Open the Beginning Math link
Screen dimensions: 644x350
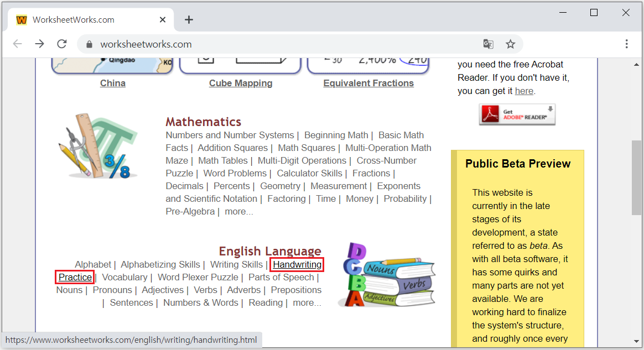336,135
